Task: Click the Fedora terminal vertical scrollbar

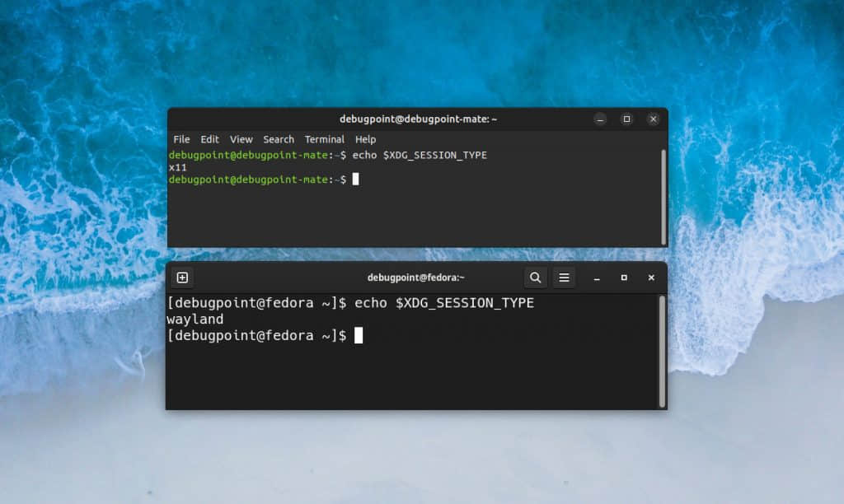Action: 662,352
